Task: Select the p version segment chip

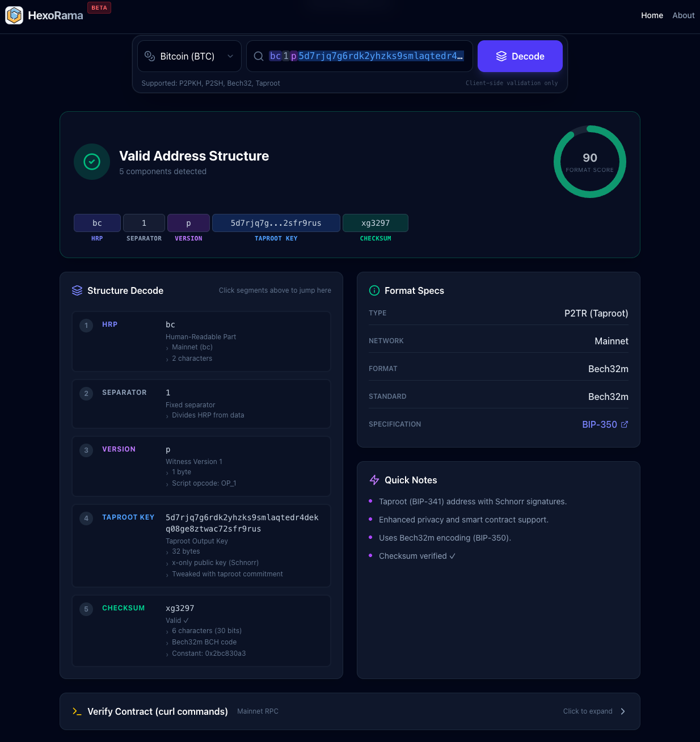Action: 188,223
